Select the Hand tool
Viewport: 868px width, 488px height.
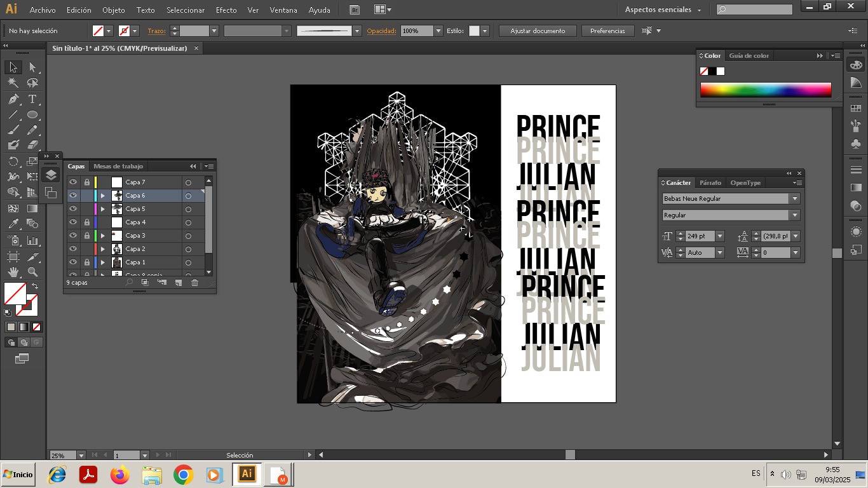click(x=13, y=272)
